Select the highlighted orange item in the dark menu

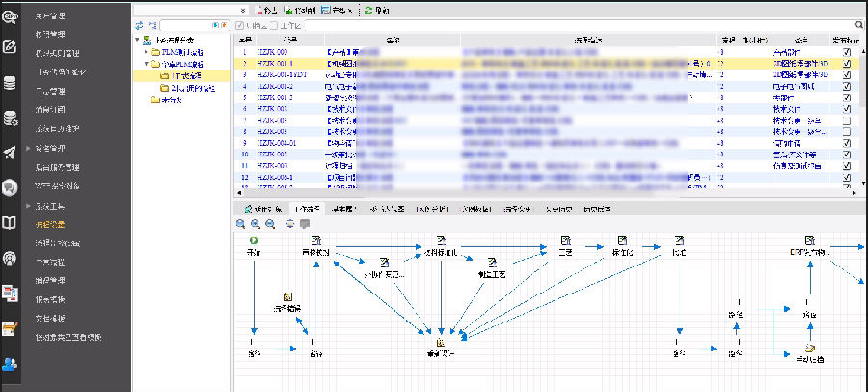[50, 225]
